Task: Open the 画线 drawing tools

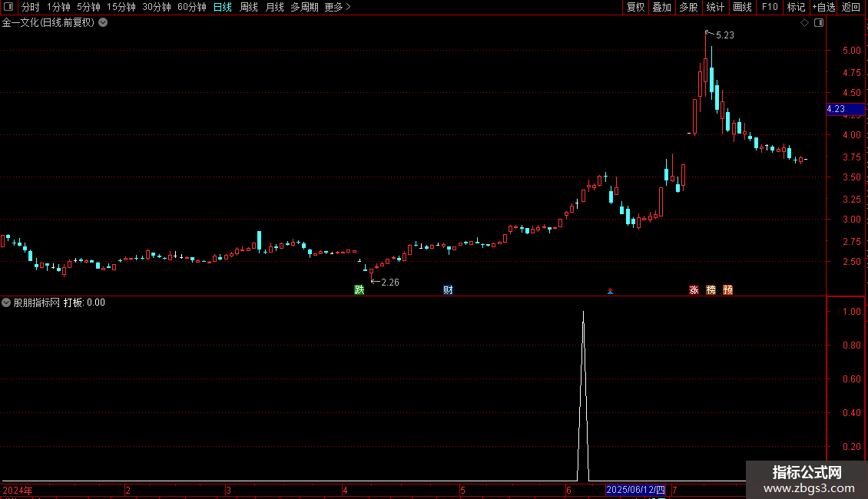Action: coord(742,7)
